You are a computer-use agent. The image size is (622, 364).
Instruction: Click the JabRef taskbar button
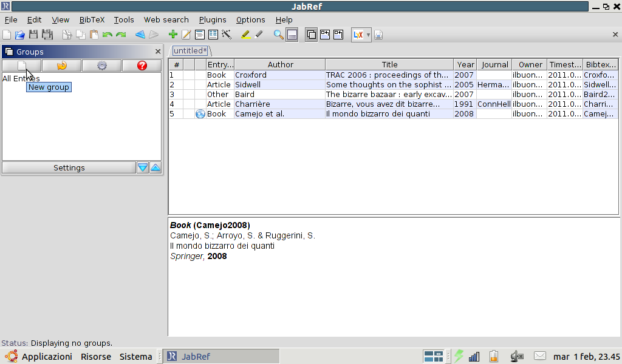(221, 357)
